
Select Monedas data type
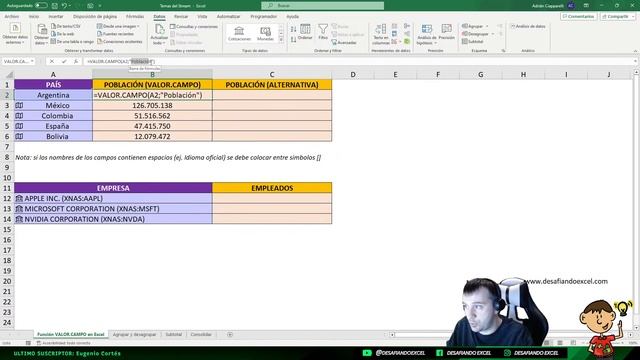click(265, 33)
